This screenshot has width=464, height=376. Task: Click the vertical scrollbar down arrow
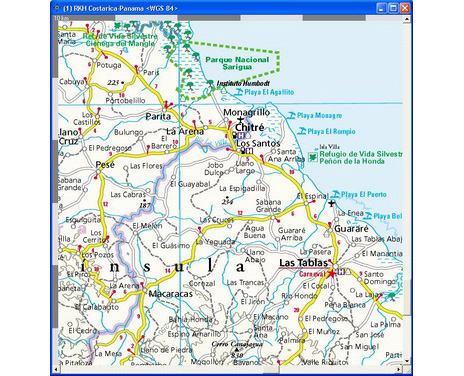[x=407, y=361]
